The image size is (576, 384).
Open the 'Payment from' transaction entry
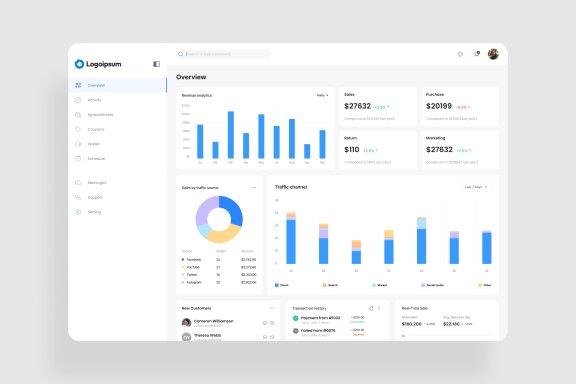point(320,318)
